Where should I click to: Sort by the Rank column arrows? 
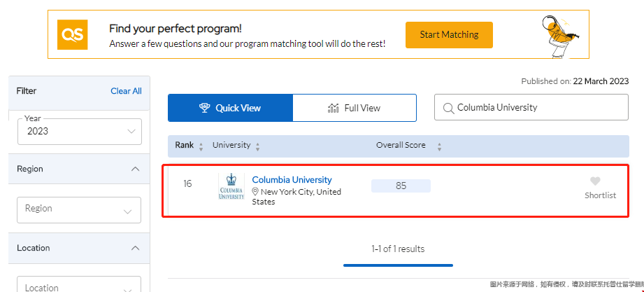[x=201, y=147]
